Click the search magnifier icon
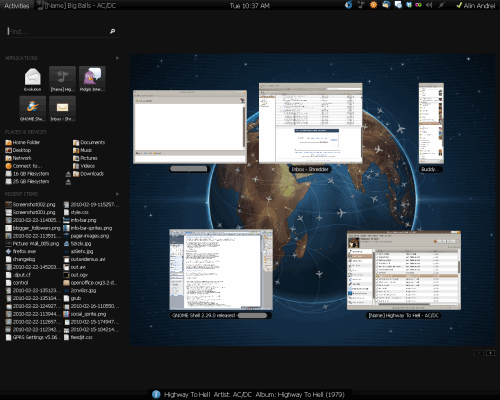Screen dimensions: 500x400 pyautogui.click(x=112, y=31)
